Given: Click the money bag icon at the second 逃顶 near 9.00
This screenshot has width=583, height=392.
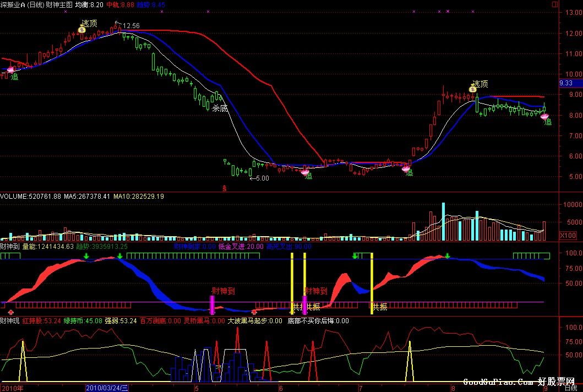Looking at the screenshot, I should [x=473, y=89].
